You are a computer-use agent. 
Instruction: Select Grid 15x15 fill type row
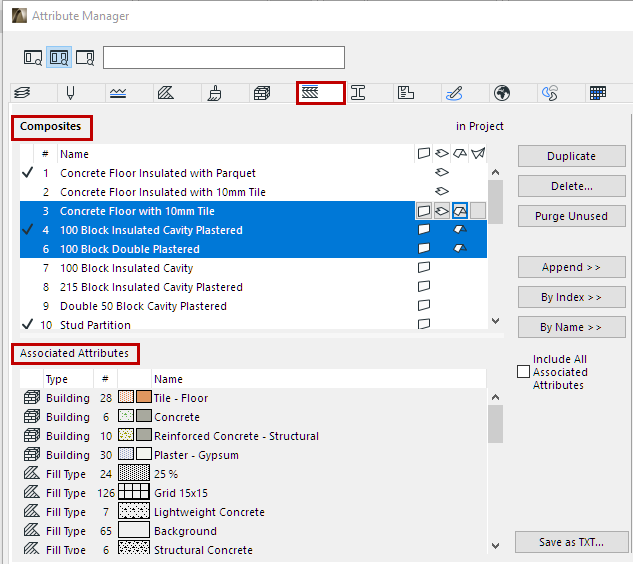pyautogui.click(x=254, y=493)
